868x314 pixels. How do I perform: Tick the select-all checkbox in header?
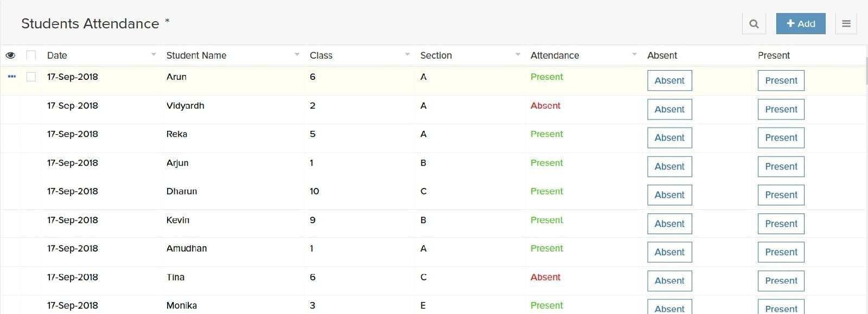point(31,55)
